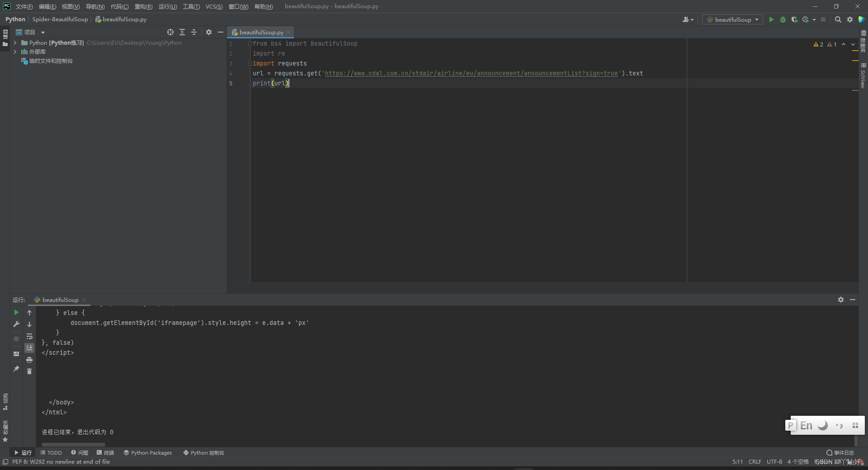Open the Code With Me user icon
868x470 pixels.
[x=688, y=19]
